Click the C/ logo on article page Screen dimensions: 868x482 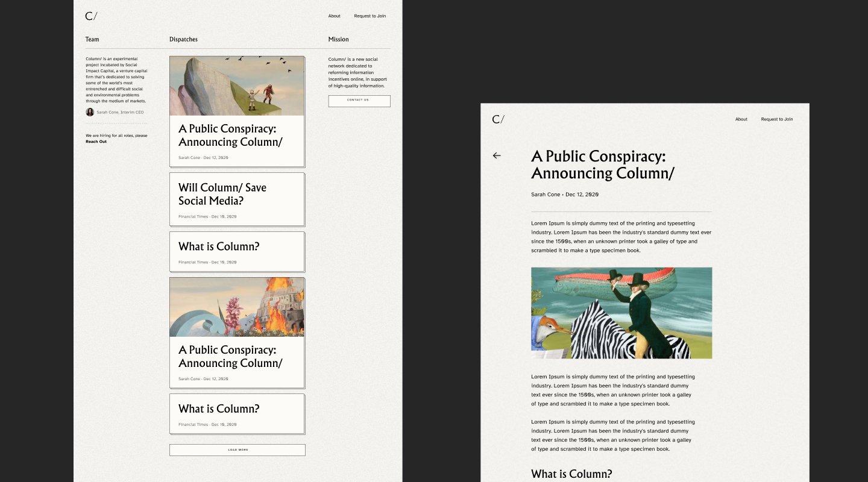498,119
